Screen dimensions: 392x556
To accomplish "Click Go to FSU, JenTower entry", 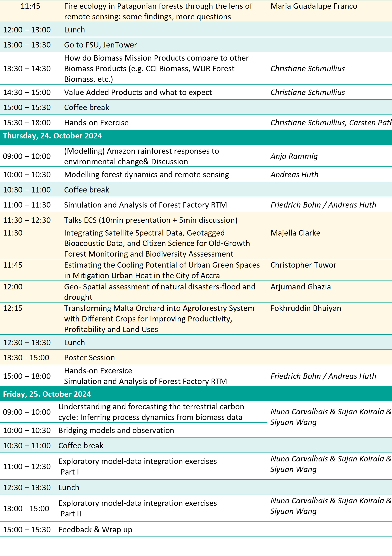I will click(100, 45).
